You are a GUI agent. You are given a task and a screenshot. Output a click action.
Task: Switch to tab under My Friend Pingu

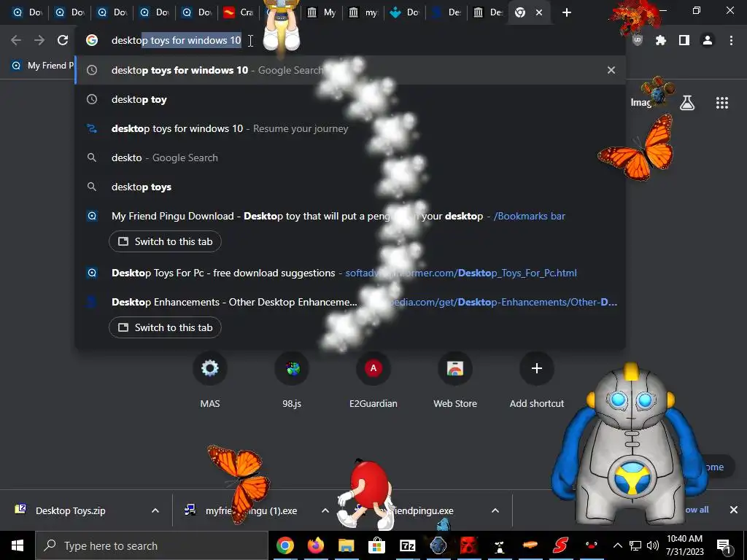point(165,241)
